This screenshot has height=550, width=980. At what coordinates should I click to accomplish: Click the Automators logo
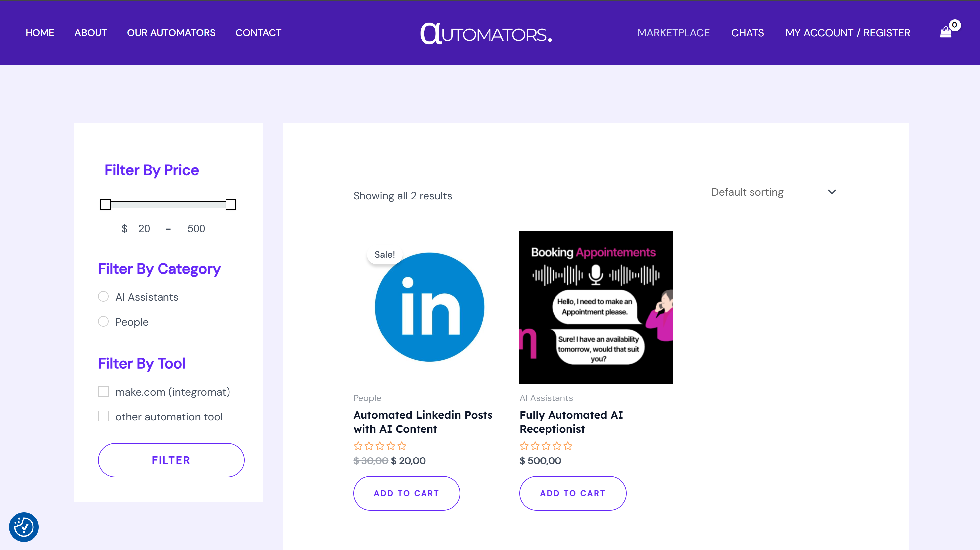pos(486,33)
